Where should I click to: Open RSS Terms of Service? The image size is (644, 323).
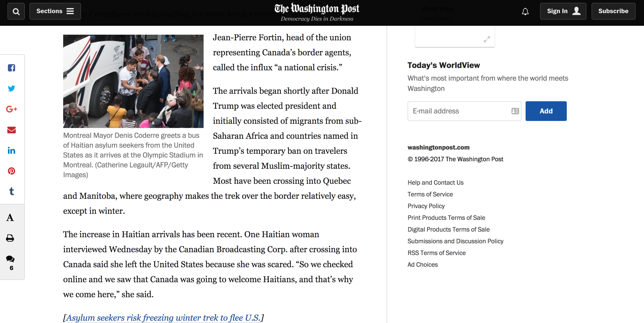436,253
